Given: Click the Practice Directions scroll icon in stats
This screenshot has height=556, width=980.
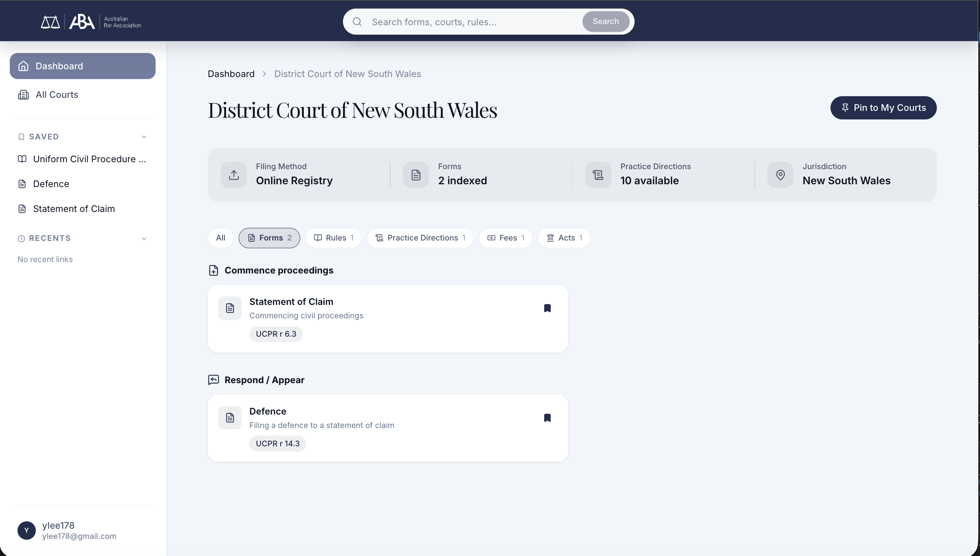Looking at the screenshot, I should tap(598, 175).
